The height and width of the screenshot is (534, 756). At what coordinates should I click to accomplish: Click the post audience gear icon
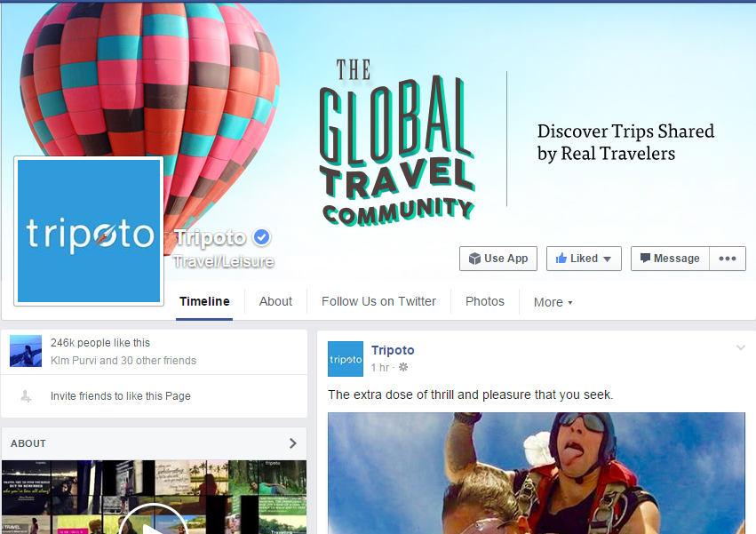pyautogui.click(x=403, y=368)
